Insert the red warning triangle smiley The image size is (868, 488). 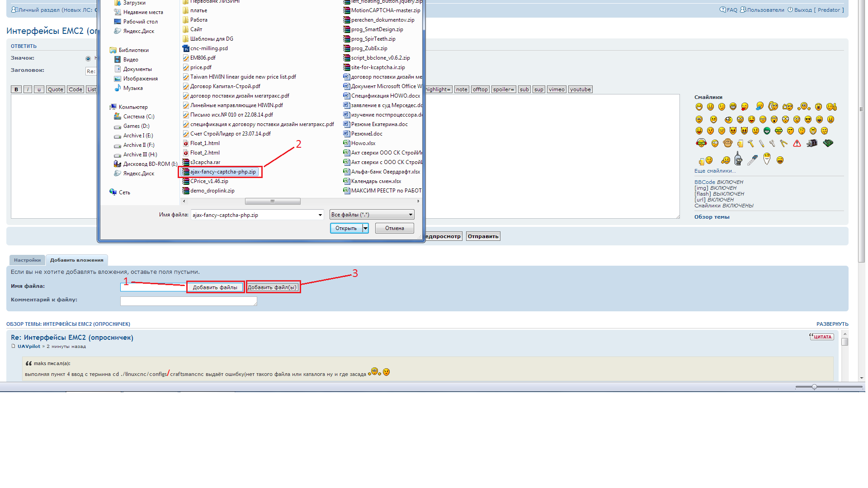tap(797, 143)
